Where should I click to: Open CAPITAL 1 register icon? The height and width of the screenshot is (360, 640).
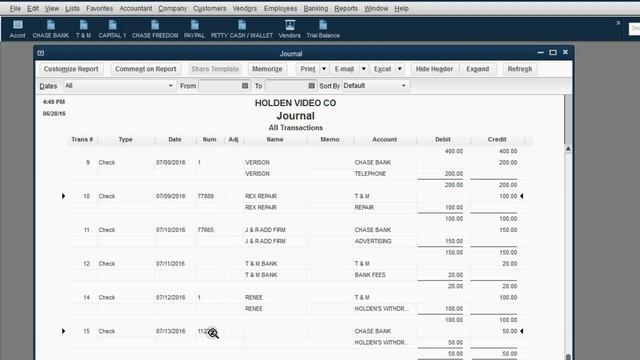(112, 29)
